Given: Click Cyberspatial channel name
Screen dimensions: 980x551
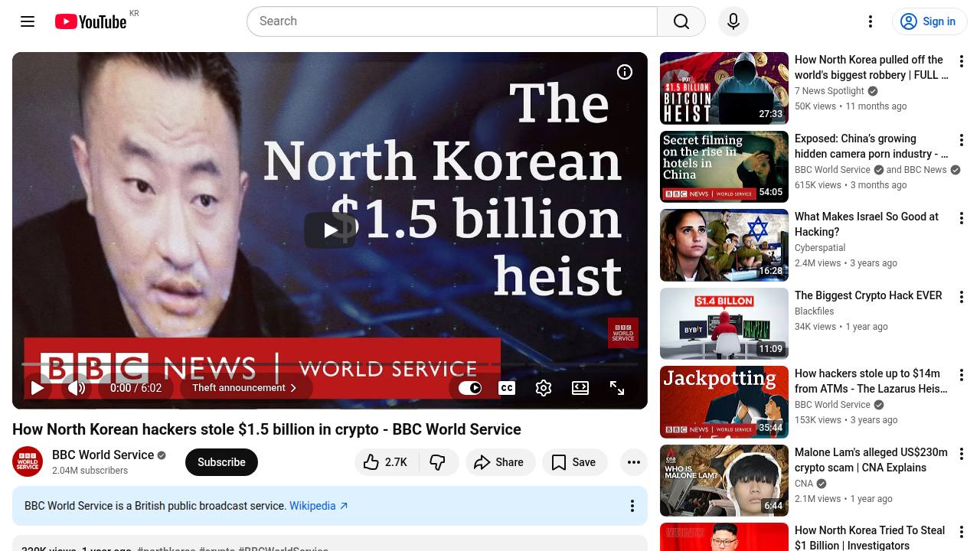Looking at the screenshot, I should pyautogui.click(x=820, y=248).
